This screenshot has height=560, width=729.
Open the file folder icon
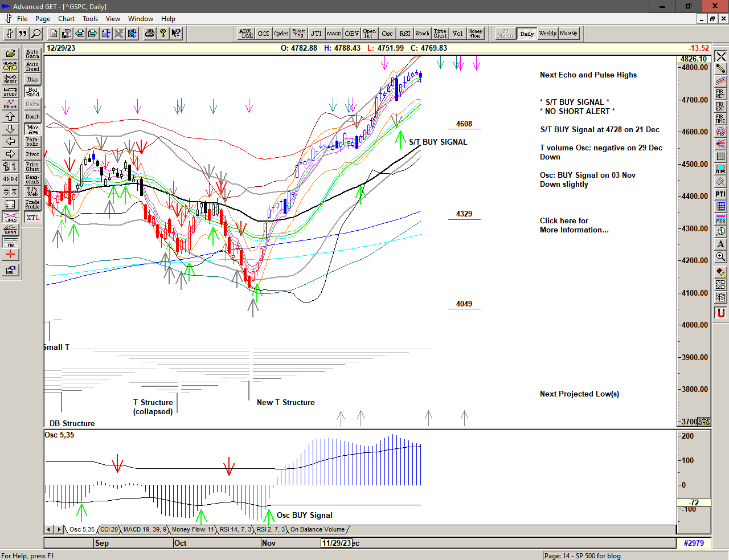click(x=10, y=54)
